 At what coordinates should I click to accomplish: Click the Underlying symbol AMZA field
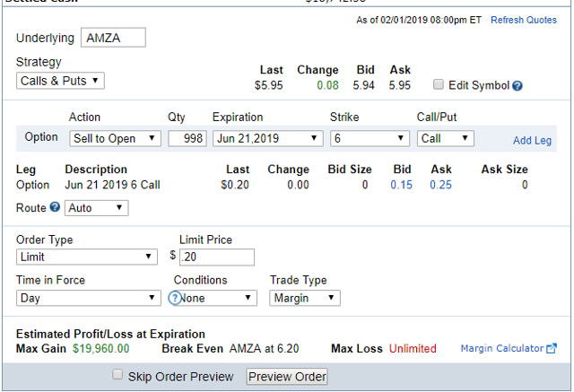[114, 38]
